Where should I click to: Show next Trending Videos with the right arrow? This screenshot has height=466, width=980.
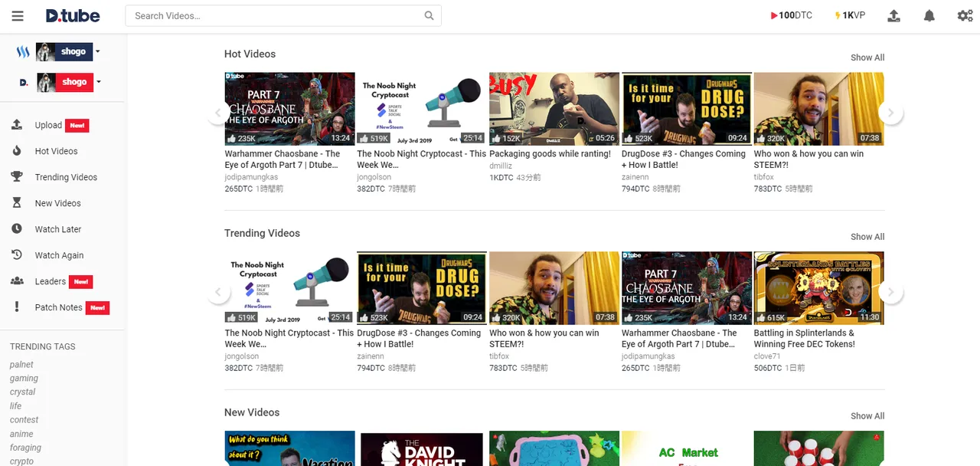[890, 292]
